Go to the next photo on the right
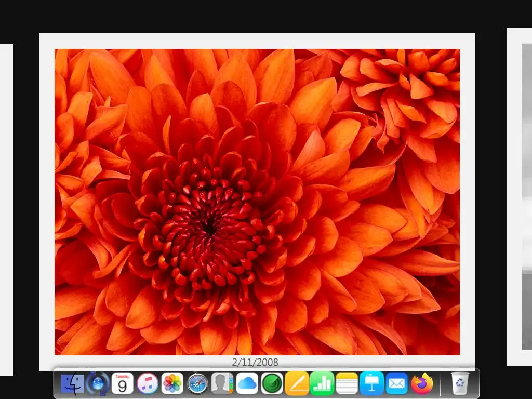 [519, 197]
